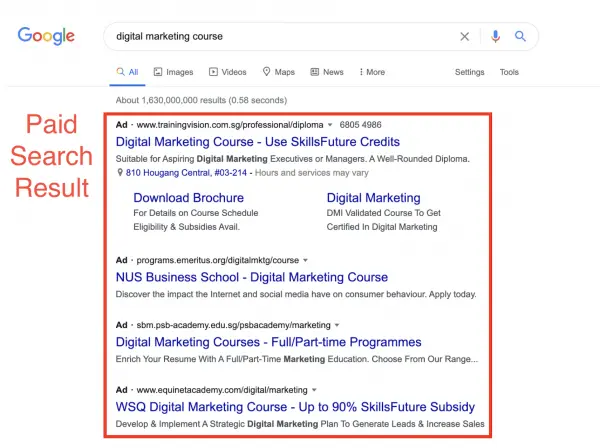This screenshot has height=448, width=600.
Task: Open the Maps tab
Action: pyautogui.click(x=279, y=72)
